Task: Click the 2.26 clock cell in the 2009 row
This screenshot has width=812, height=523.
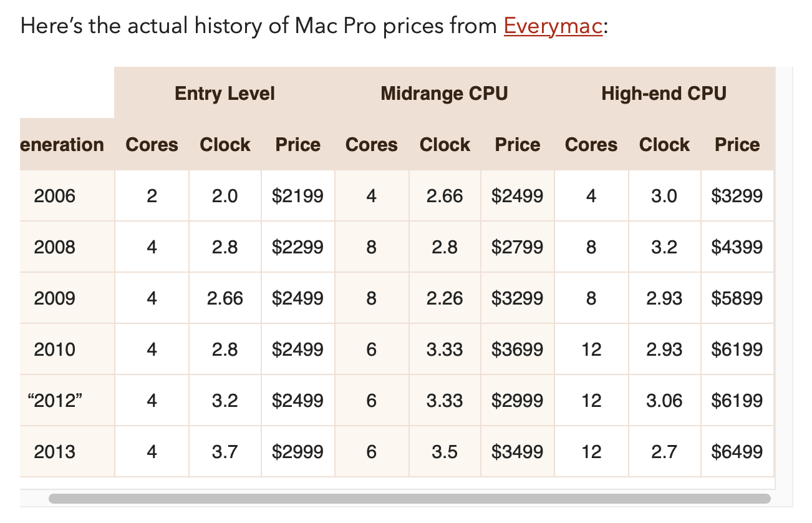Action: click(x=445, y=298)
